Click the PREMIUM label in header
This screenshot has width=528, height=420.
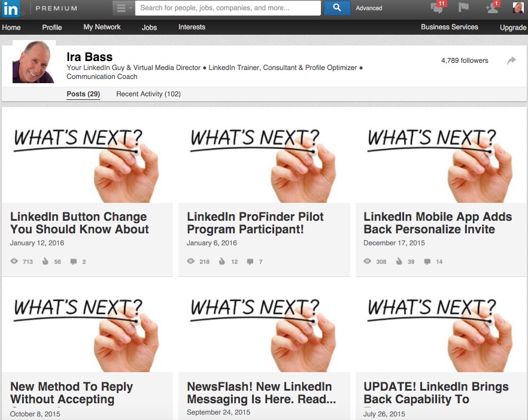click(56, 8)
